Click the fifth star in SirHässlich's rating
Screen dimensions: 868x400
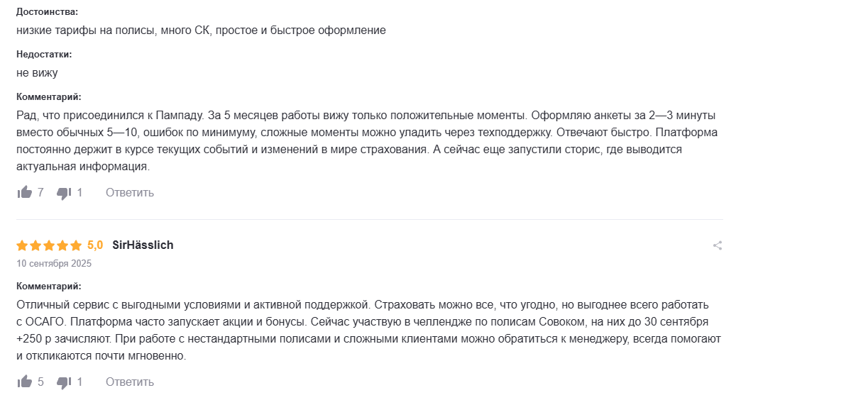(76, 245)
